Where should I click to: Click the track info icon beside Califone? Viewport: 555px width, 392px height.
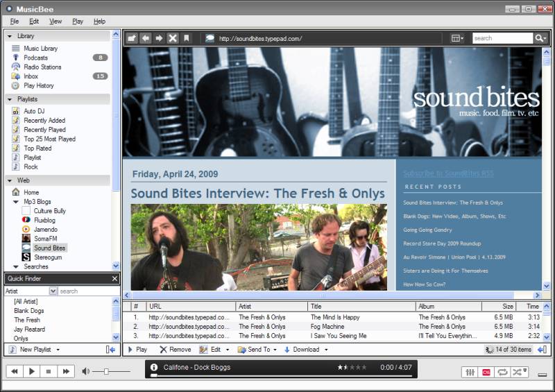tap(154, 367)
